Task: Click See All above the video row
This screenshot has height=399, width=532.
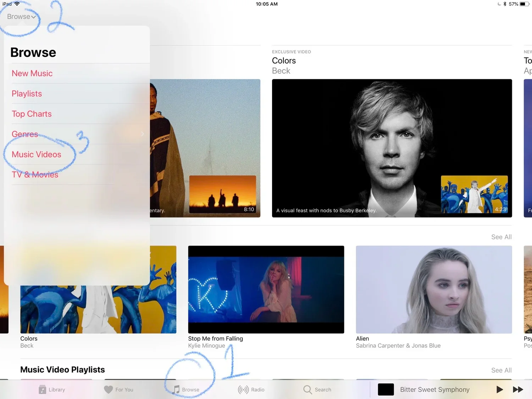Action: click(501, 237)
